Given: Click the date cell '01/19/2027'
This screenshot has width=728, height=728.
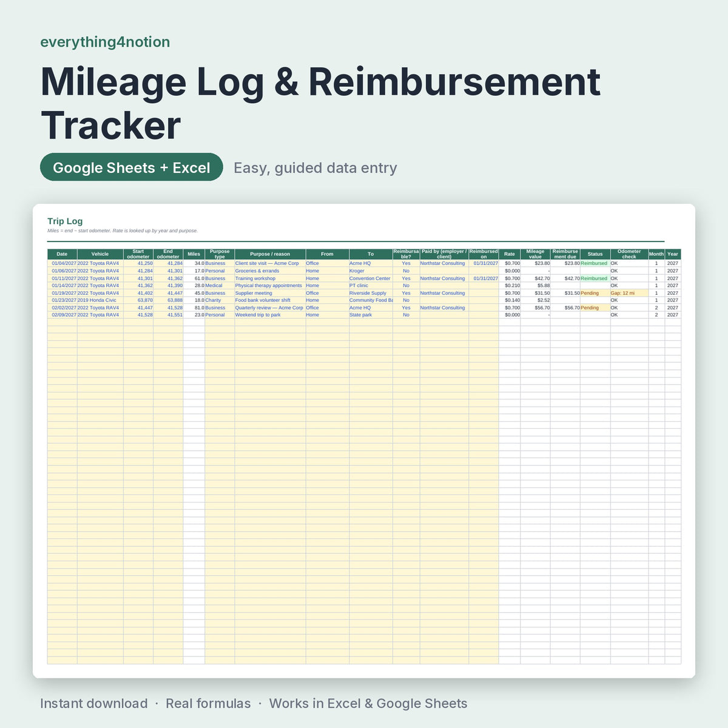Looking at the screenshot, I should (62, 293).
